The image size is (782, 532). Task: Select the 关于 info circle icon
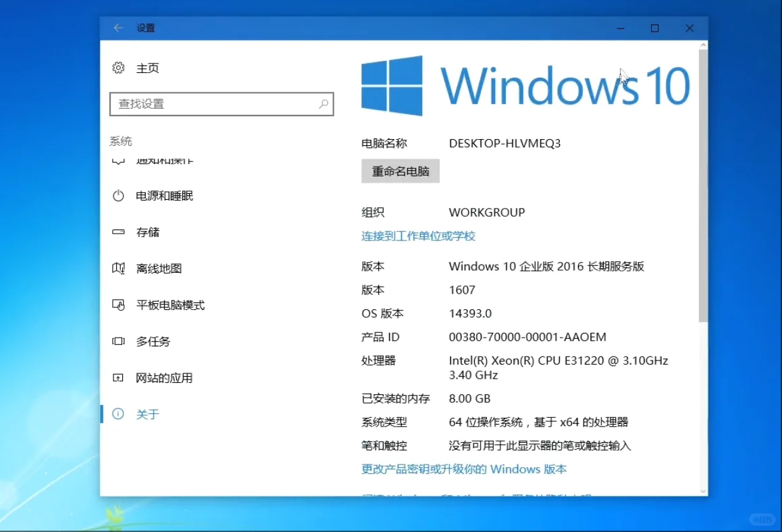[118, 414]
